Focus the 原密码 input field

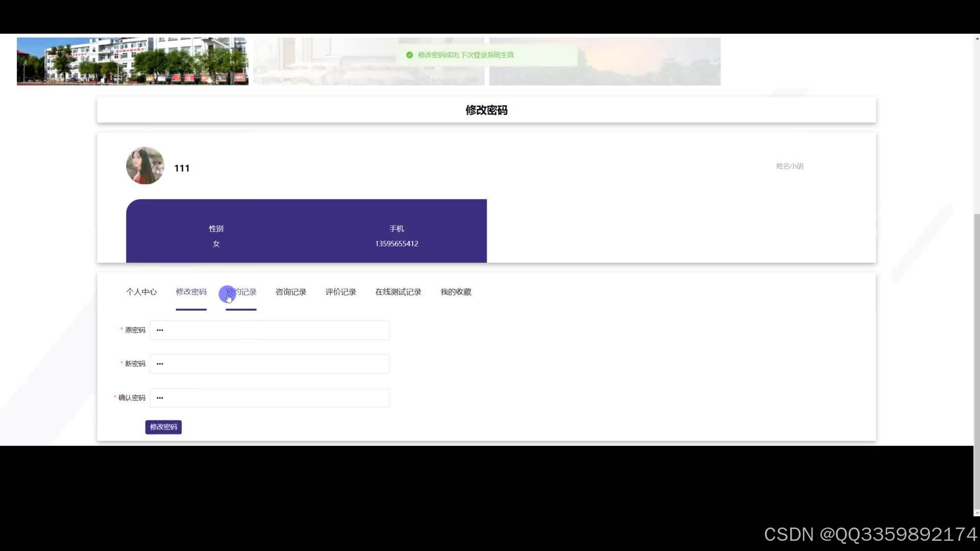pos(269,330)
